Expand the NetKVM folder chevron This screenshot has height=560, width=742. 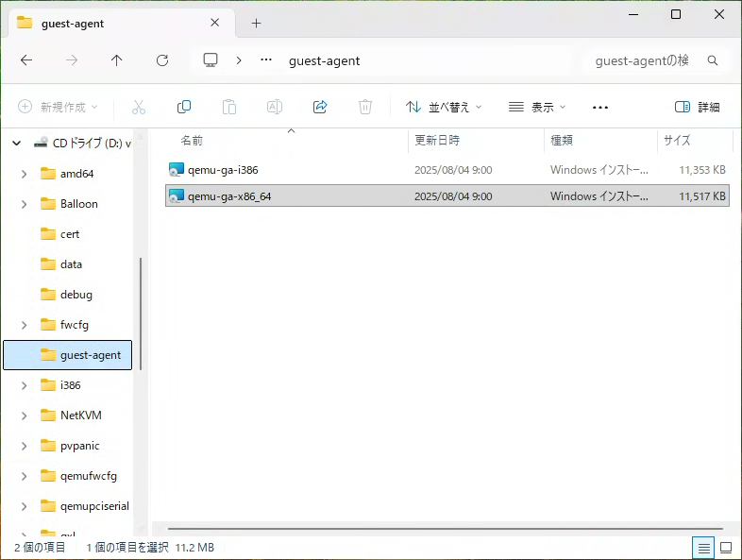pos(25,416)
